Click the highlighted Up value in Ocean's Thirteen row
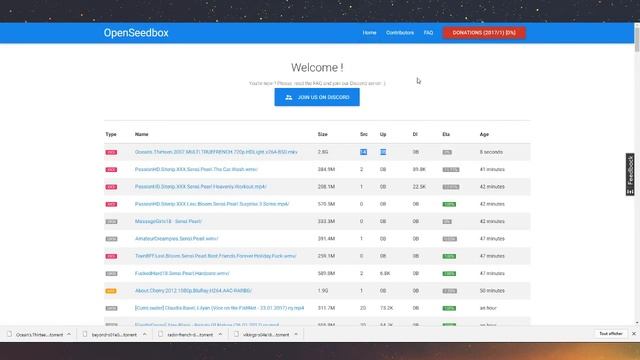 tap(383, 152)
